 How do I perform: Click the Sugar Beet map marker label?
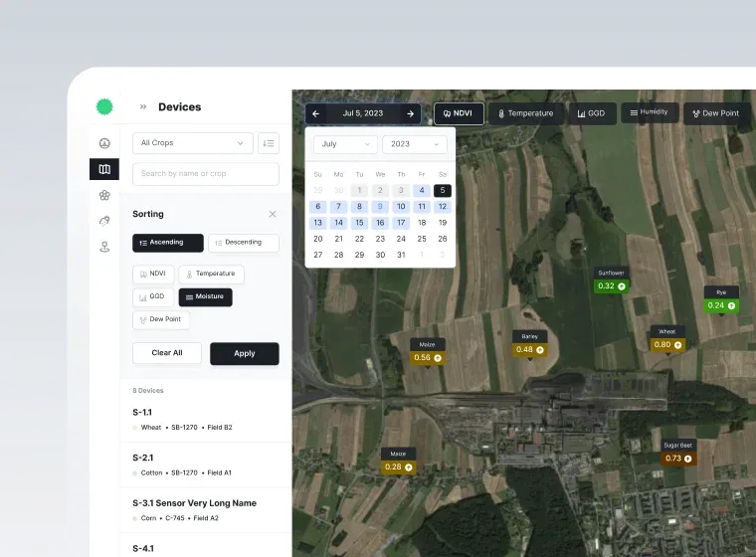[677, 446]
